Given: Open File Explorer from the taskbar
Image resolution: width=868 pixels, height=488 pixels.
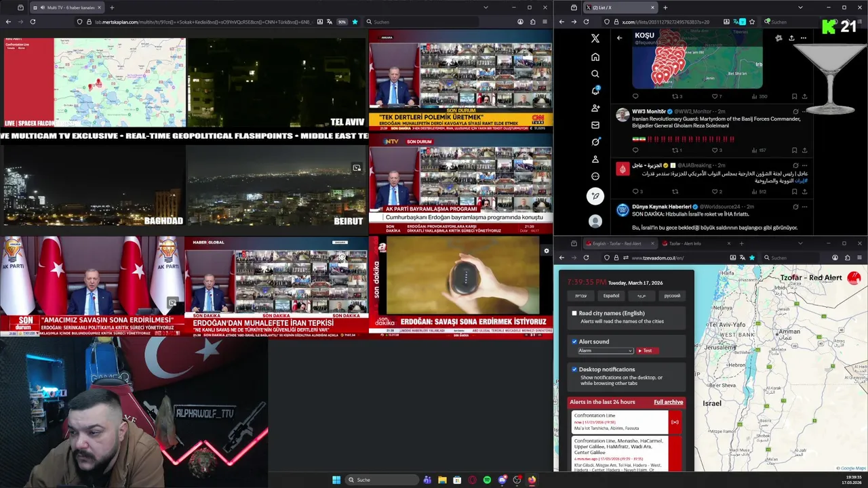Looking at the screenshot, I should (442, 480).
